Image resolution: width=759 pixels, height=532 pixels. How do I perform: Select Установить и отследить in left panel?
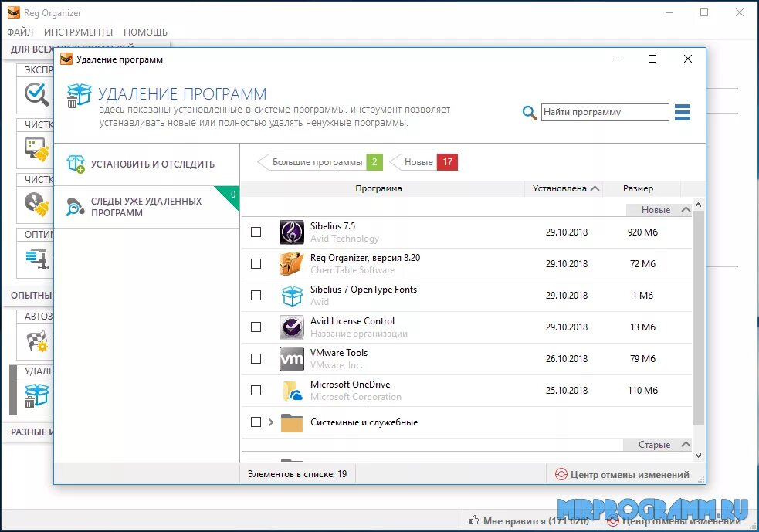coord(147,164)
